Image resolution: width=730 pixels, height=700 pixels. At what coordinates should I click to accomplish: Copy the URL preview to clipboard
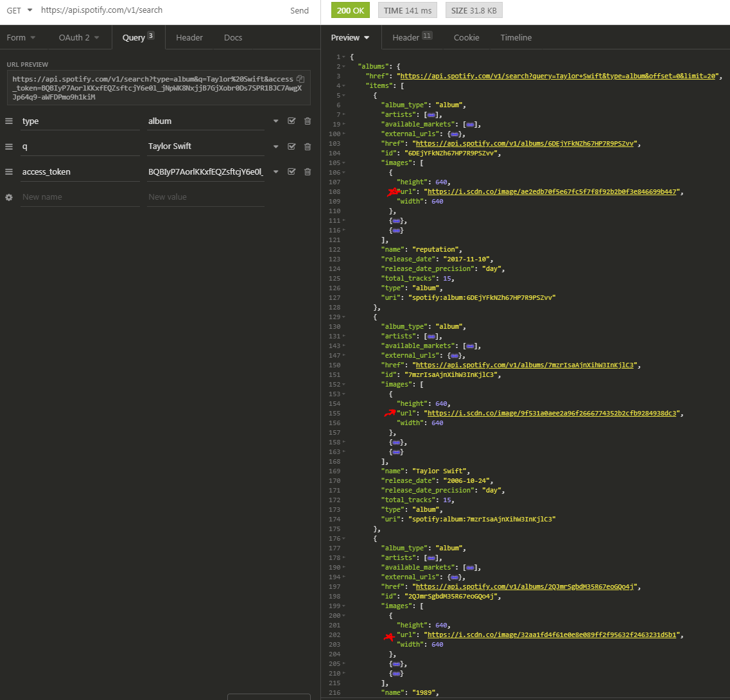click(300, 79)
